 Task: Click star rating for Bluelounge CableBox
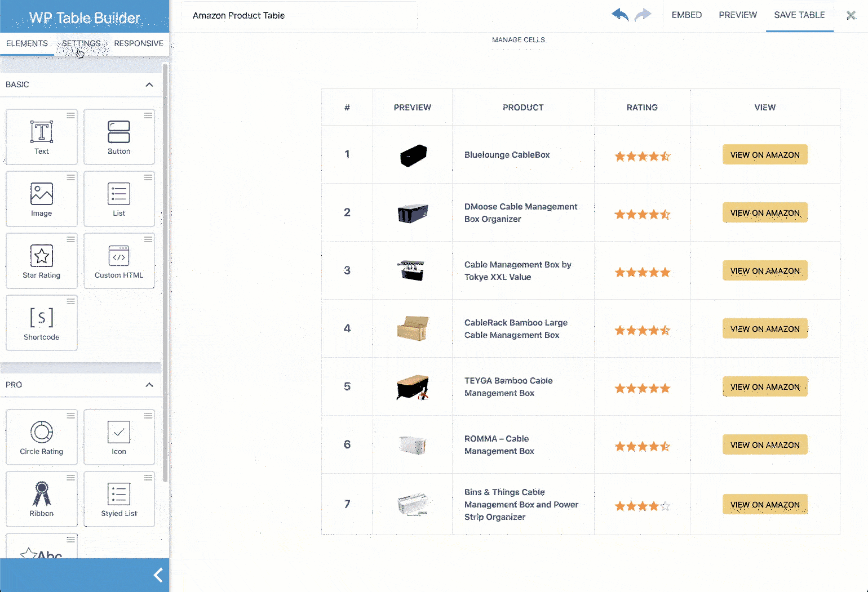coord(643,156)
